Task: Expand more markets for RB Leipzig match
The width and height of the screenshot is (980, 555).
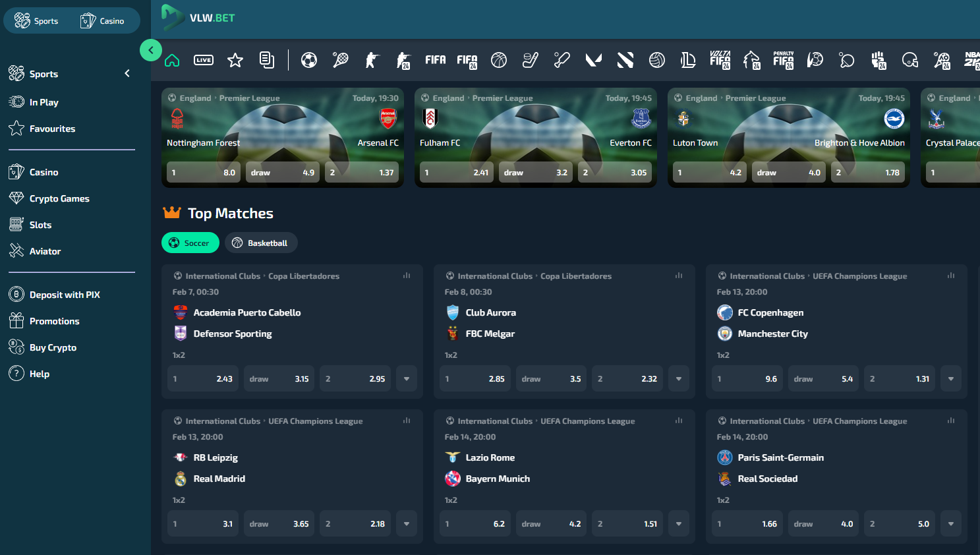Action: (407, 523)
